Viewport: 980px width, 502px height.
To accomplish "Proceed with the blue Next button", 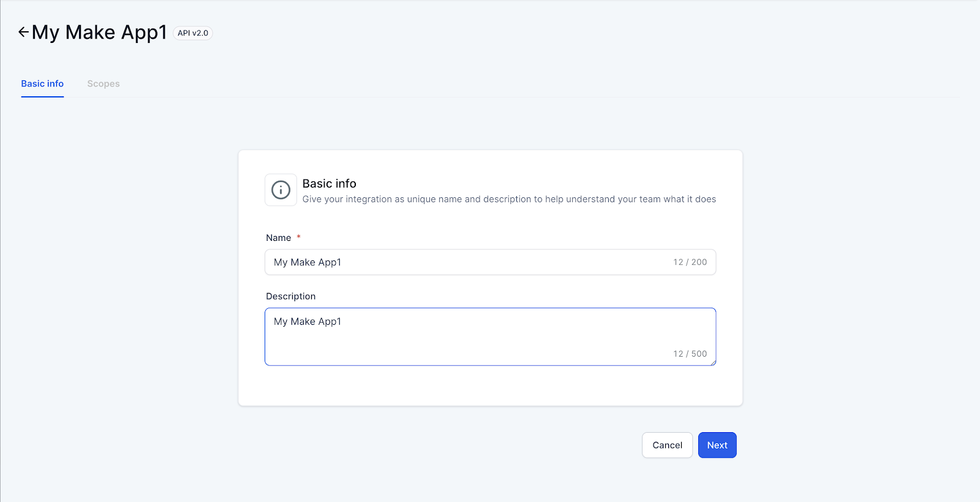I will [x=717, y=445].
